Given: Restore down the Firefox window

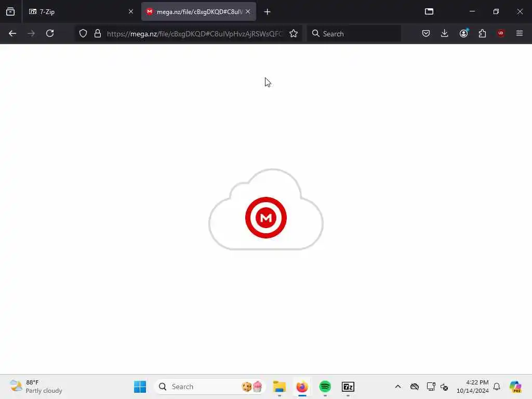Looking at the screenshot, I should point(496,11).
